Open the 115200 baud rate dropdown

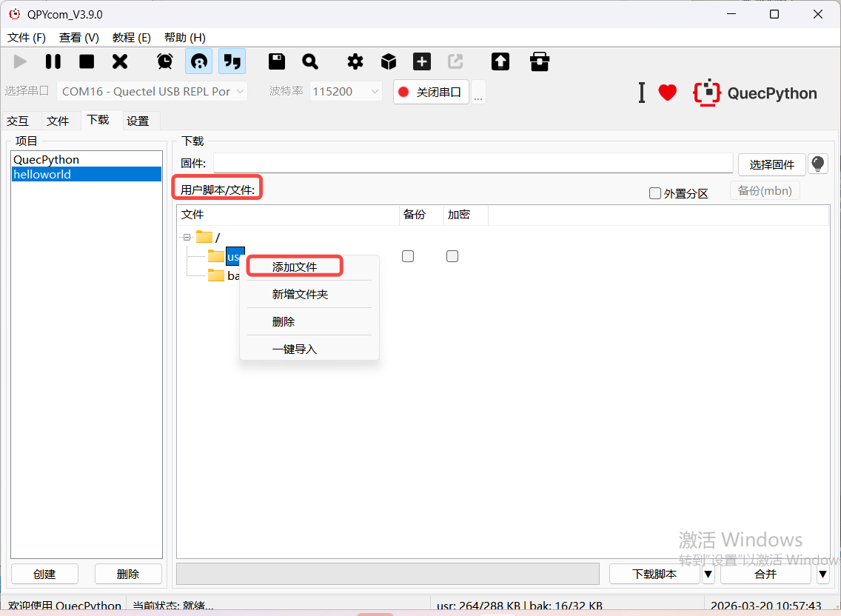346,92
